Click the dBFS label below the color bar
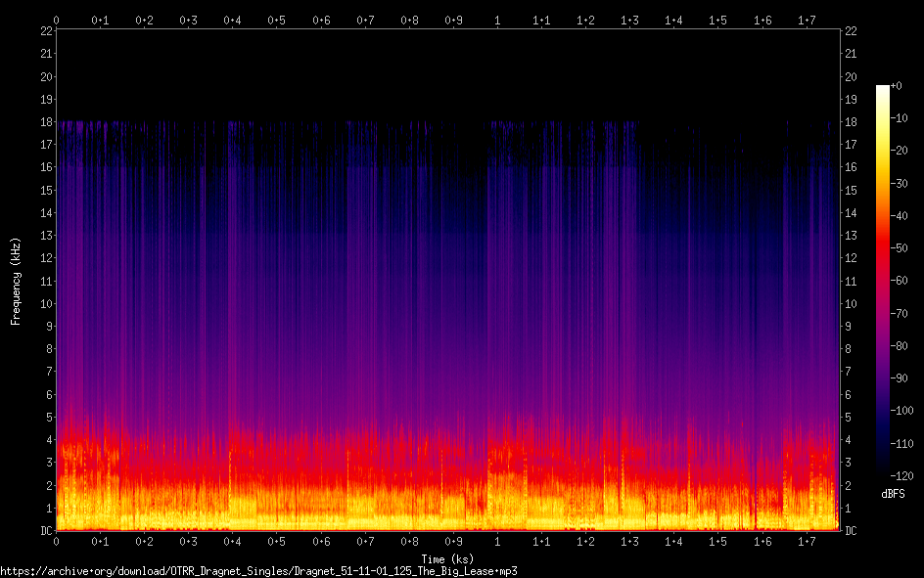Viewport: 924px width, 578px height. 892,495
